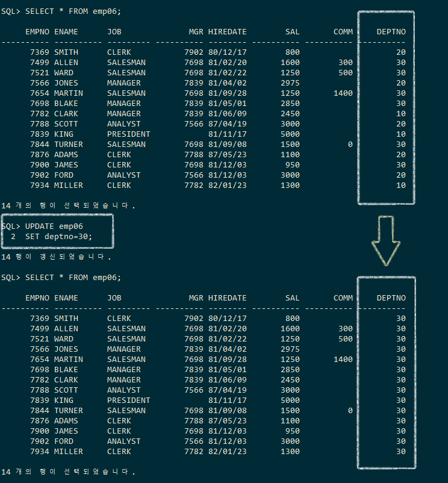Click salary 2975 in the post-update result
This screenshot has width=448, height=483.
coord(290,349)
